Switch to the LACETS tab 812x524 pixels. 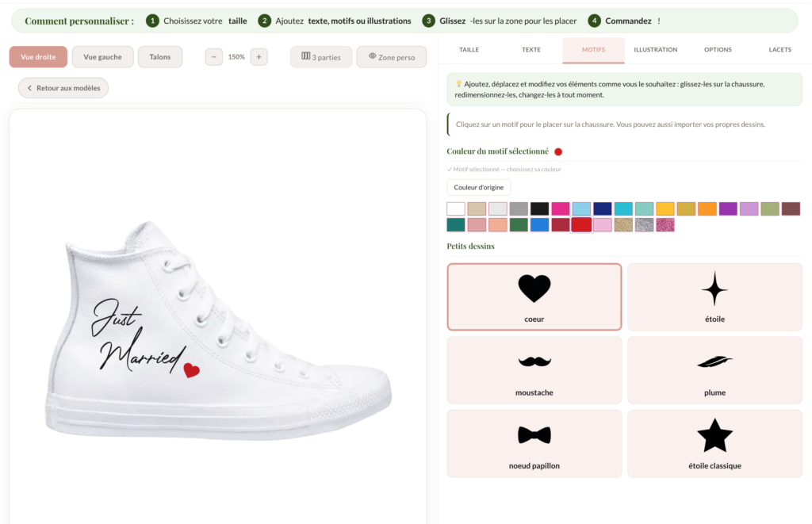780,50
